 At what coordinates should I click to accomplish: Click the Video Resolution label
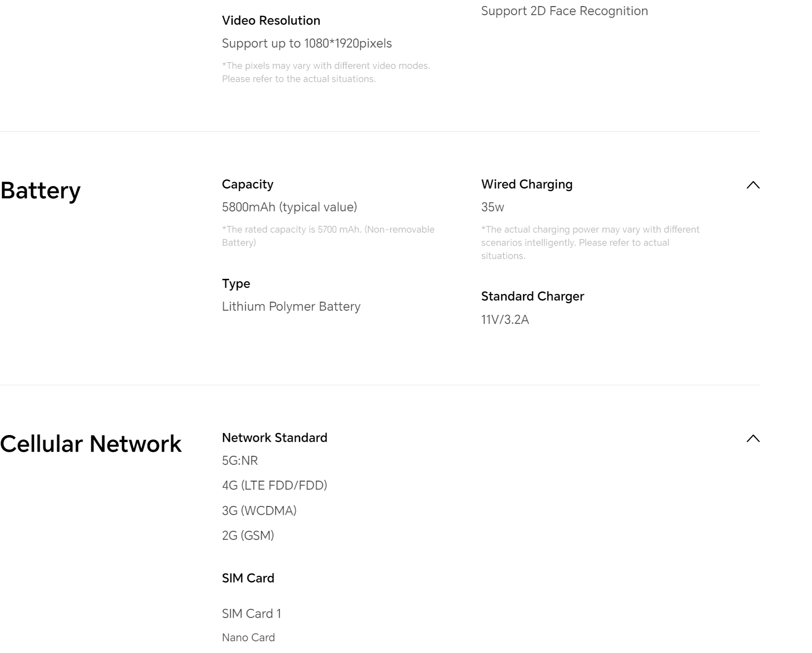point(271,21)
